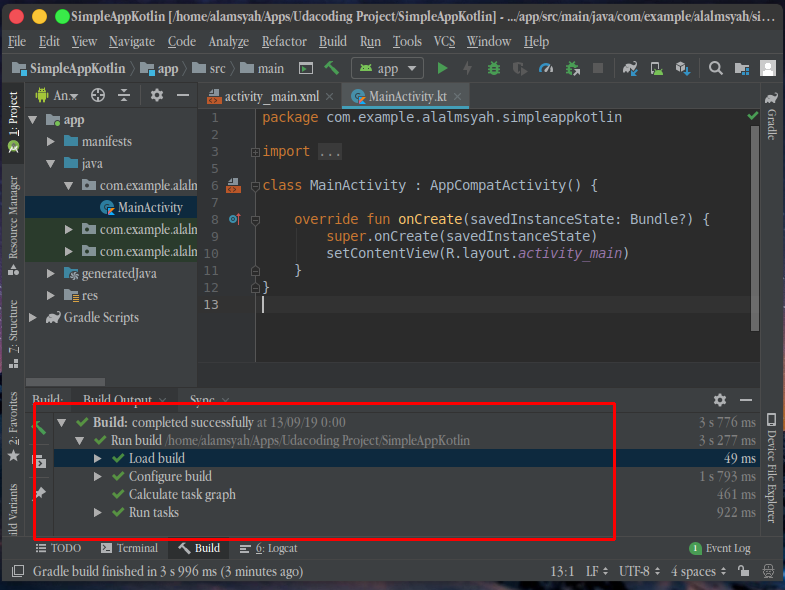Open Project Structure icon

click(x=741, y=68)
